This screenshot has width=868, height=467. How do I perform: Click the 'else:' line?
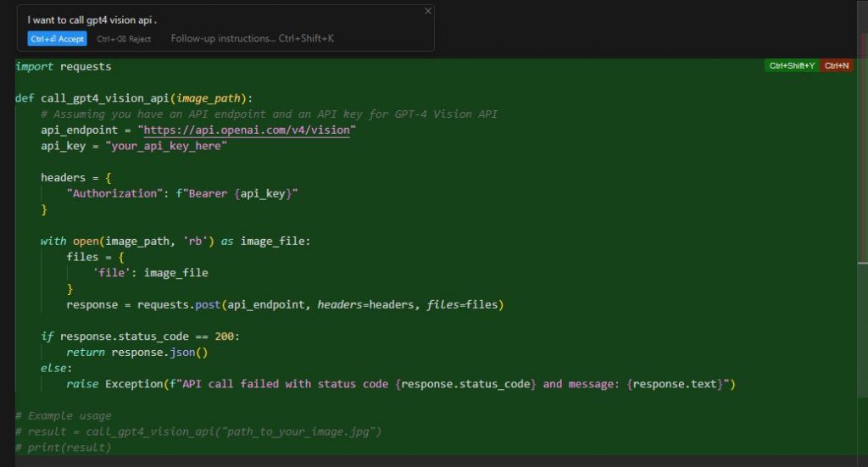[x=57, y=368]
